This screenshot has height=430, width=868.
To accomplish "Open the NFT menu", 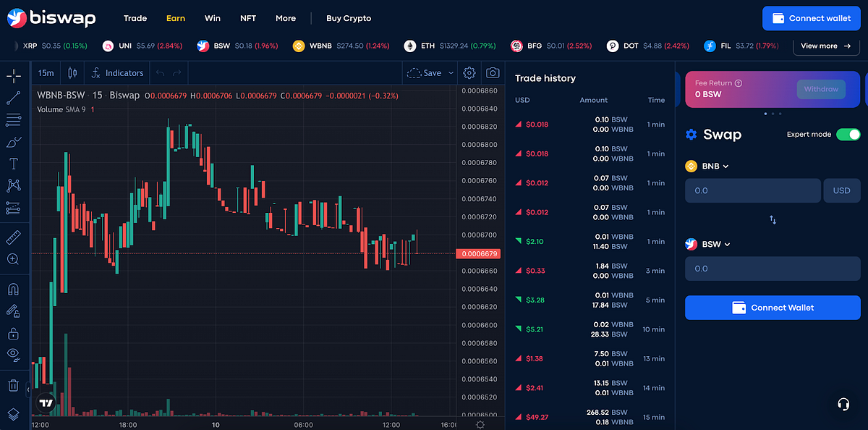I will pyautogui.click(x=248, y=18).
